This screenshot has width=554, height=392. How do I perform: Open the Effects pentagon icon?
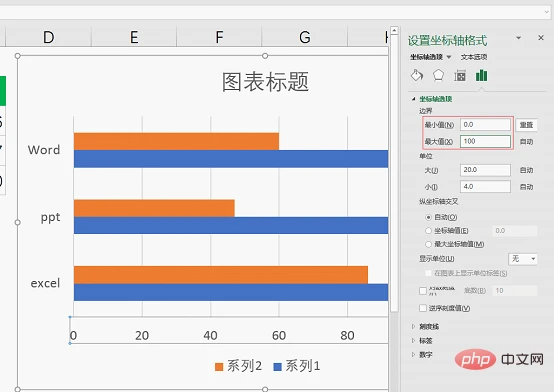click(x=438, y=75)
